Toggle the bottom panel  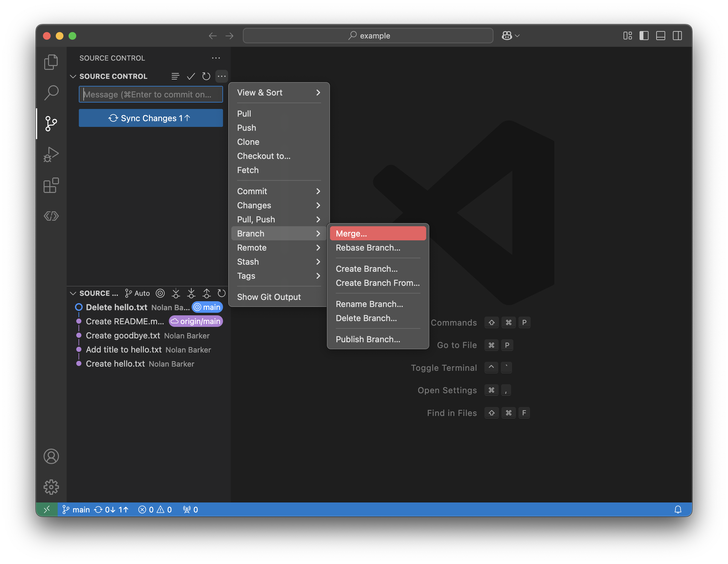tap(661, 36)
